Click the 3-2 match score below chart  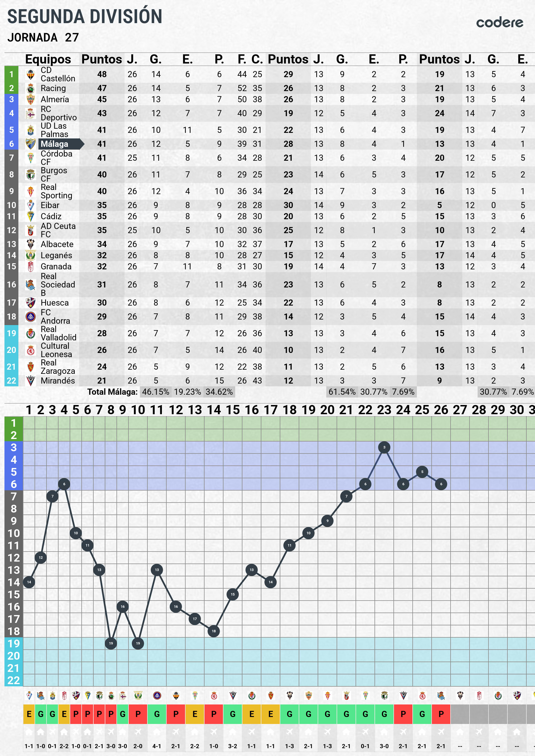[233, 746]
